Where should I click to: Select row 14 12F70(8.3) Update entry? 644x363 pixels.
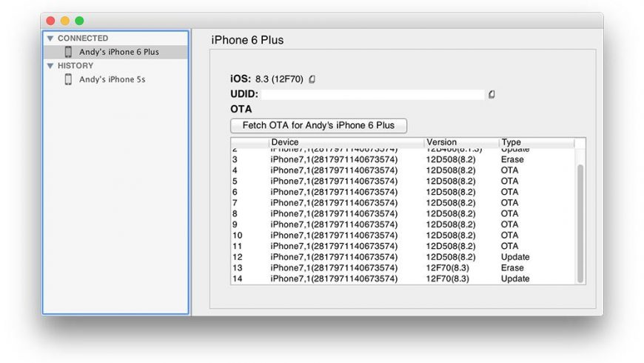tap(403, 279)
